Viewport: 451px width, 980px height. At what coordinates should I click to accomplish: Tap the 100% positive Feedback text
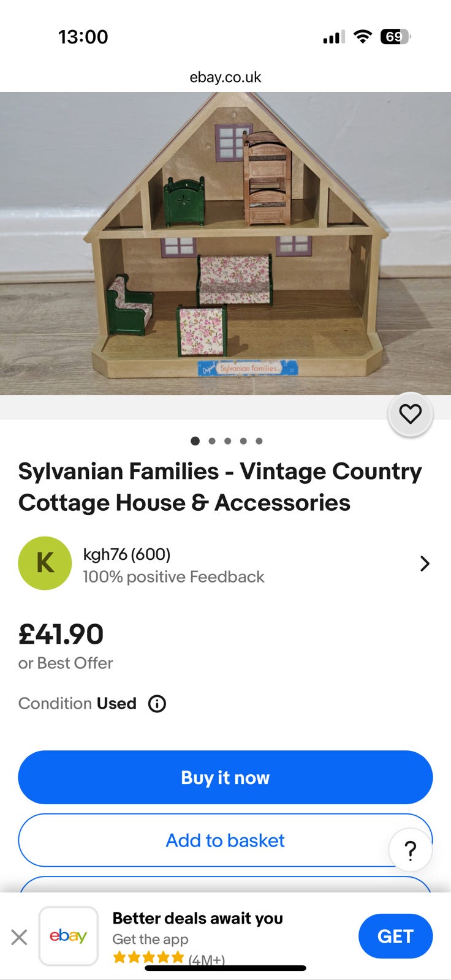pyautogui.click(x=173, y=577)
